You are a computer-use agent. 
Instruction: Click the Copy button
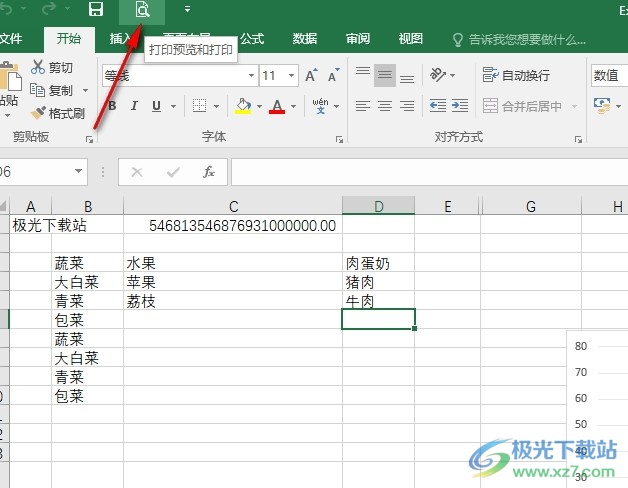coord(53,90)
